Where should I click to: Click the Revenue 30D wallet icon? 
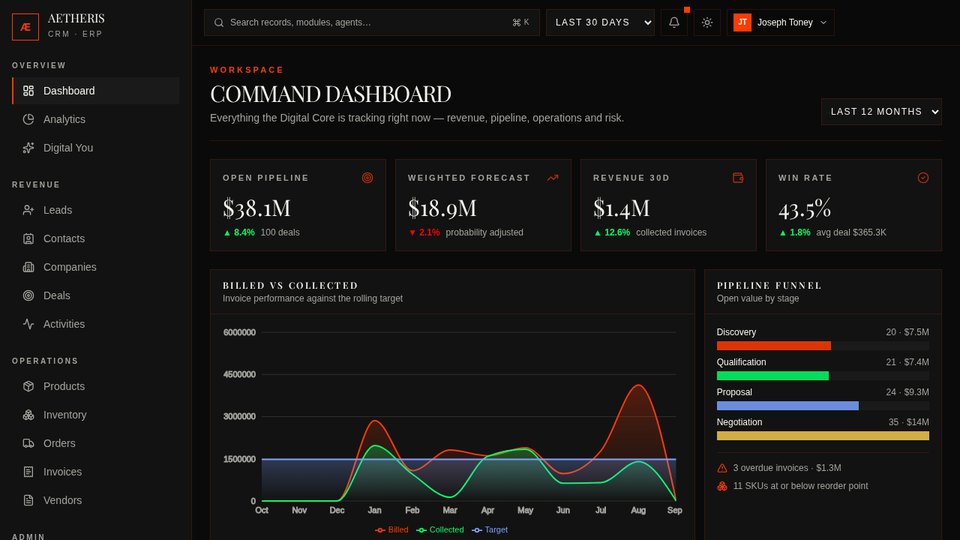738,178
